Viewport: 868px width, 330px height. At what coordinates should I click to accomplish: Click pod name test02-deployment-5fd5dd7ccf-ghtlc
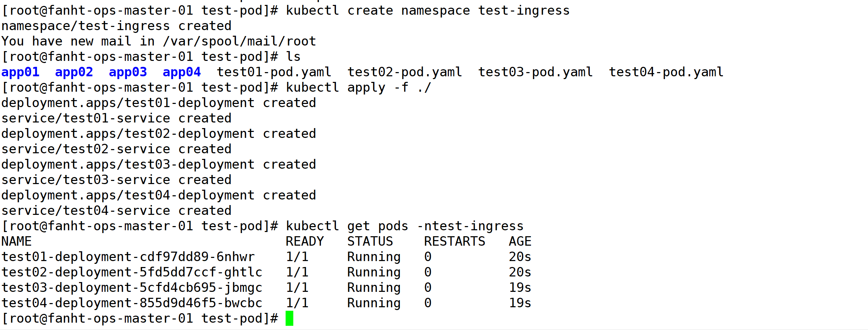(132, 272)
